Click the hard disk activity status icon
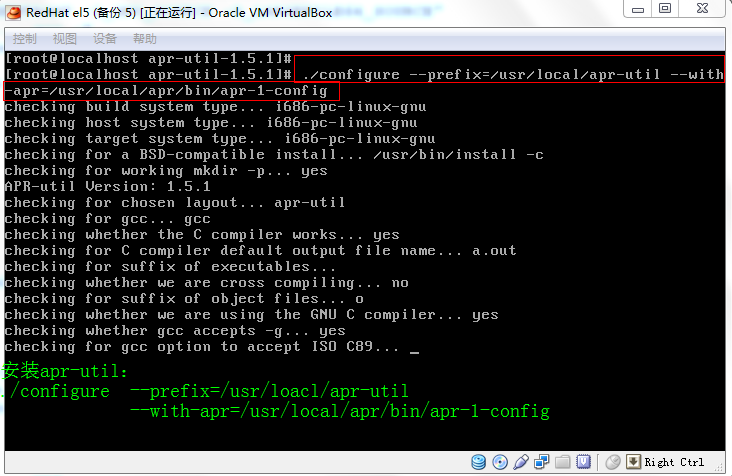Image resolution: width=732 pixels, height=476 pixels. click(479, 462)
